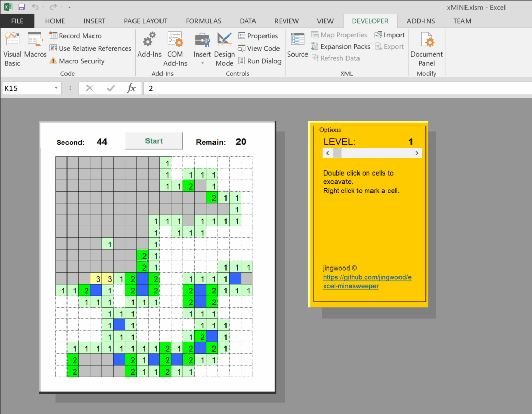This screenshot has height=414, width=532.
Task: Switch to the FORMULAS ribbon tab
Action: (203, 21)
